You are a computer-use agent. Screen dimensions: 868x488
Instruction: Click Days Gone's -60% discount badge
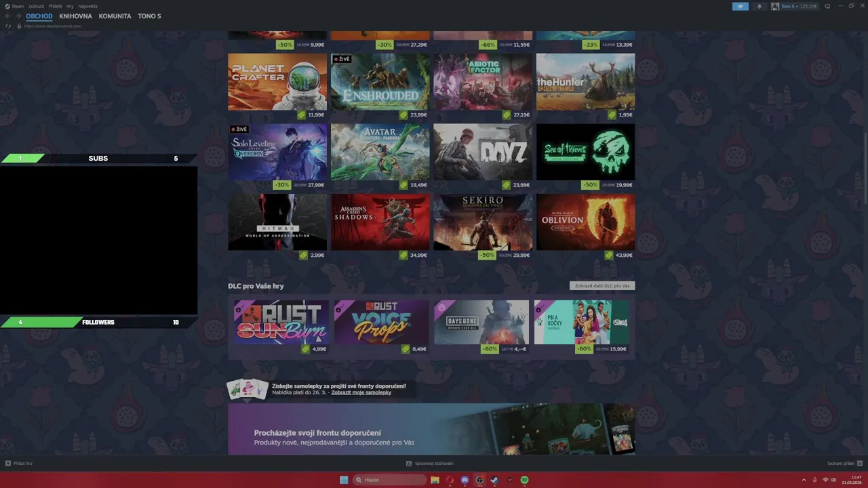[489, 349]
